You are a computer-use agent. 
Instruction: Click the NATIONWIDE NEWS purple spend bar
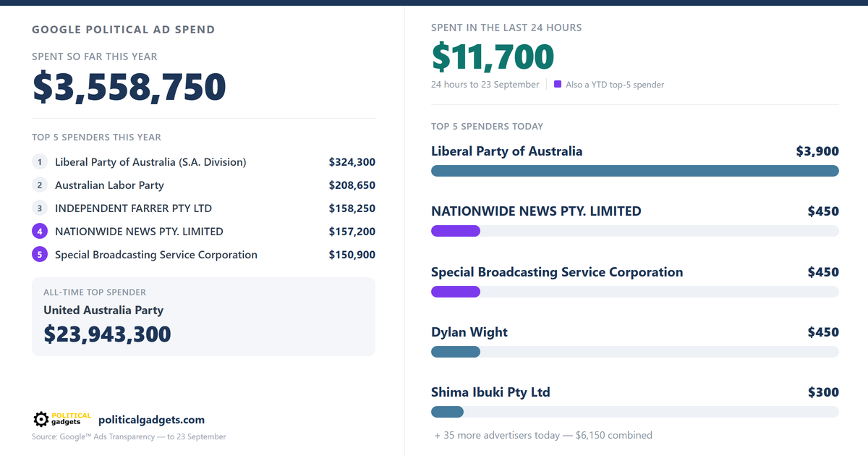pyautogui.click(x=456, y=231)
